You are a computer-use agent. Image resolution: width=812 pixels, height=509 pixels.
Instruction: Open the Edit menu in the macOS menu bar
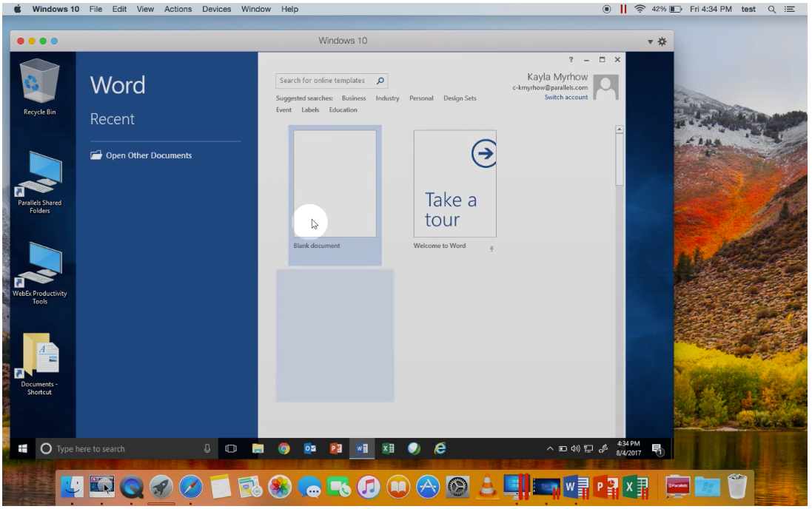[x=119, y=10]
